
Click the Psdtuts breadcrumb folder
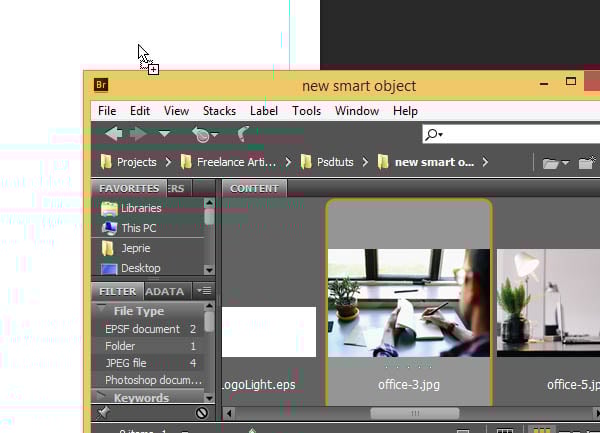click(327, 162)
